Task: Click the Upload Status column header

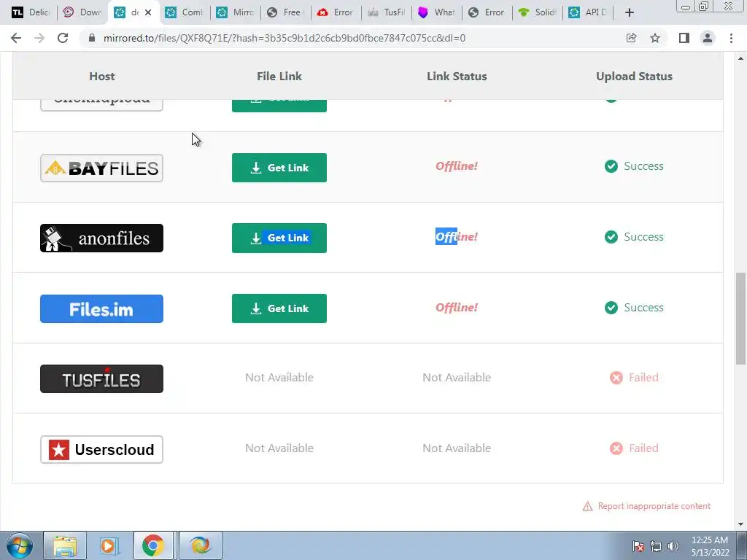Action: 634,76
